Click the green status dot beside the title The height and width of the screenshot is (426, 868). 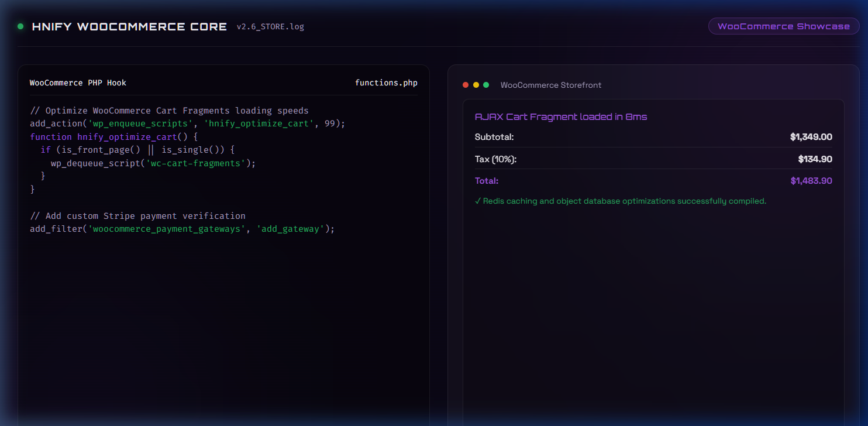click(20, 26)
